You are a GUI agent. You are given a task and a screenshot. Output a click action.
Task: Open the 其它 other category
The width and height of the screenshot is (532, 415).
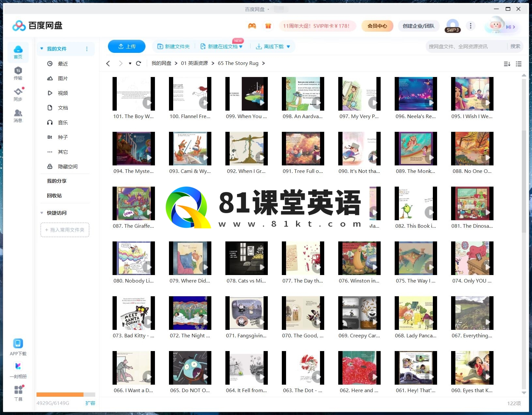tap(63, 152)
